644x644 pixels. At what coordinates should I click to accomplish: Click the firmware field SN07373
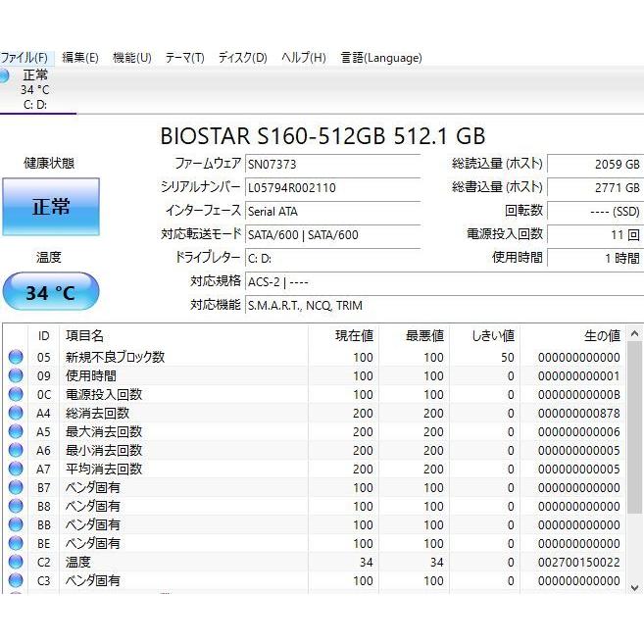[x=332, y=165]
